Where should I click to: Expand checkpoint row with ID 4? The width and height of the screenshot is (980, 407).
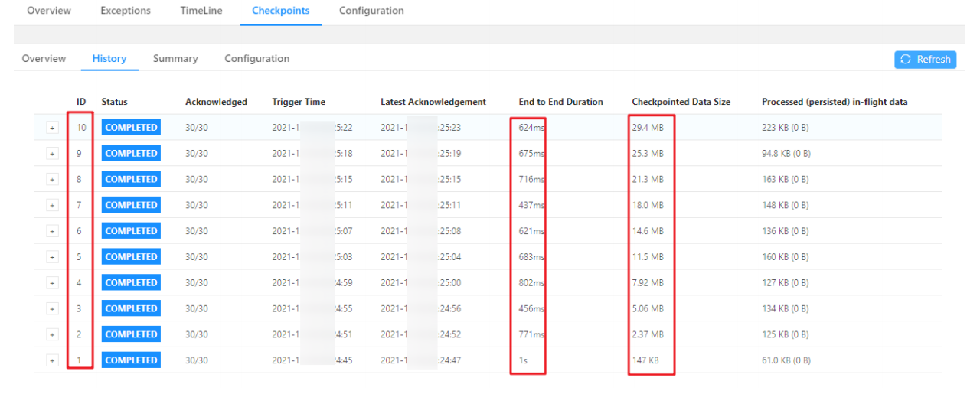[x=52, y=283]
